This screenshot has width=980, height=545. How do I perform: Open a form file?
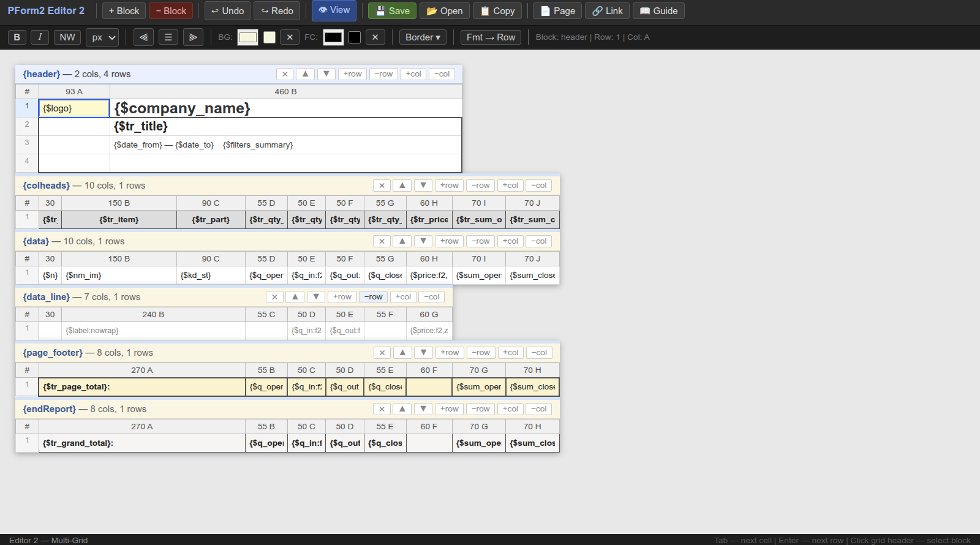pyautogui.click(x=444, y=11)
